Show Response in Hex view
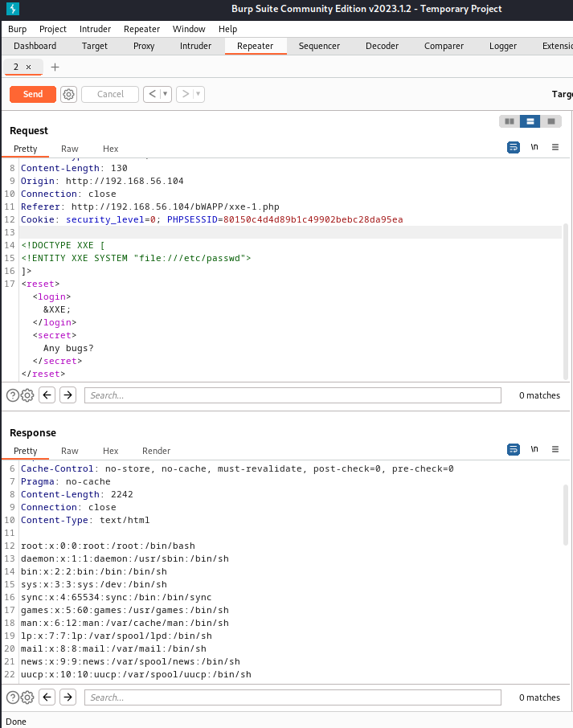Screen dimensions: 573x728 [111, 451]
